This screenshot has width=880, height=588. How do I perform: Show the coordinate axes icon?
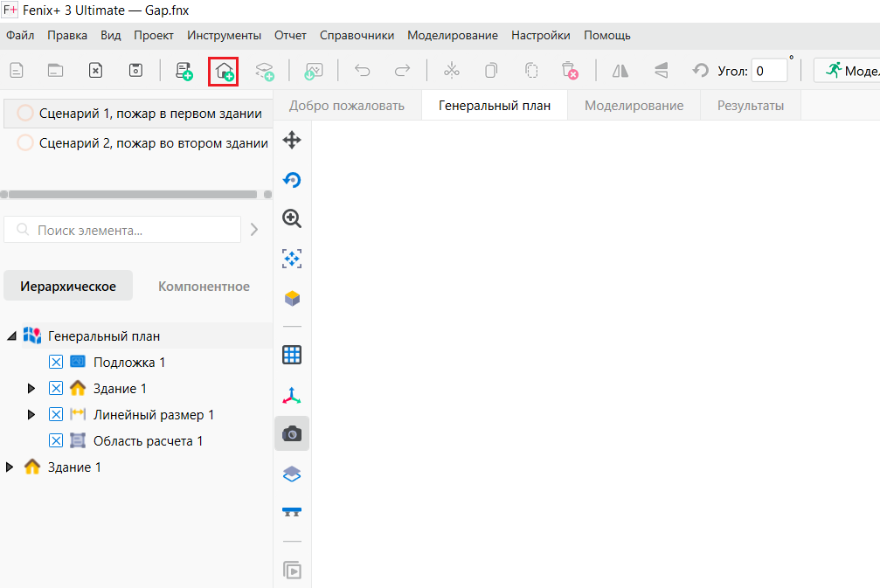pyautogui.click(x=292, y=396)
